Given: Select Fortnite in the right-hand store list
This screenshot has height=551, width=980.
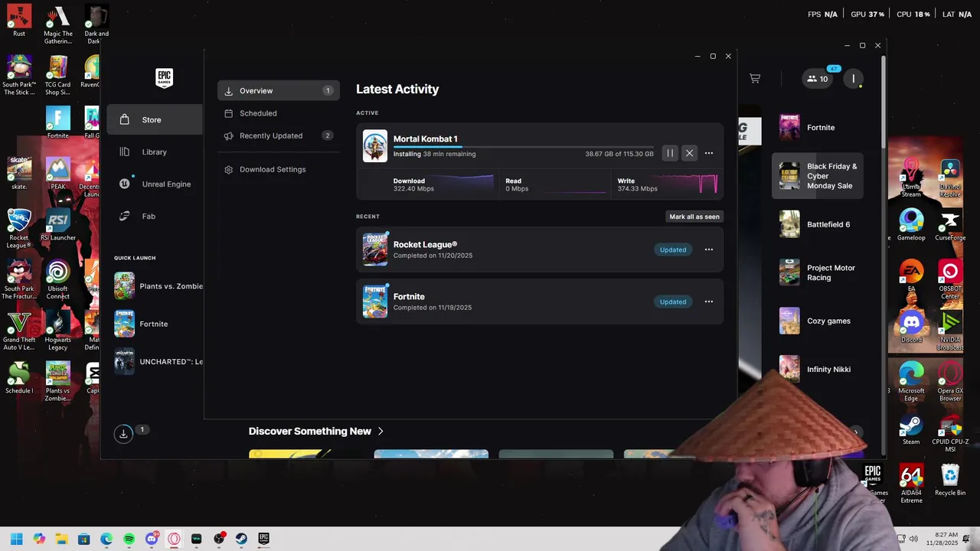Looking at the screenshot, I should pyautogui.click(x=818, y=128).
